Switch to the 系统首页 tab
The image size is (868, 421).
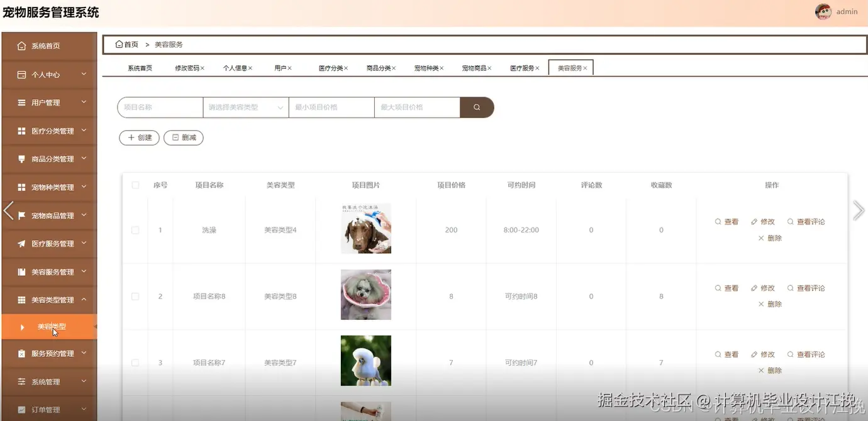coord(140,68)
